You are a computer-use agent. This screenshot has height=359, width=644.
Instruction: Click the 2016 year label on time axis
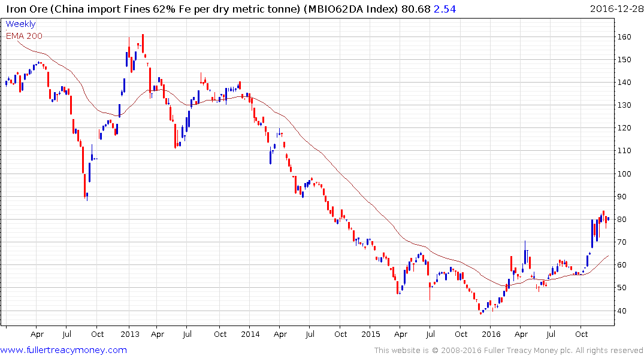click(491, 334)
